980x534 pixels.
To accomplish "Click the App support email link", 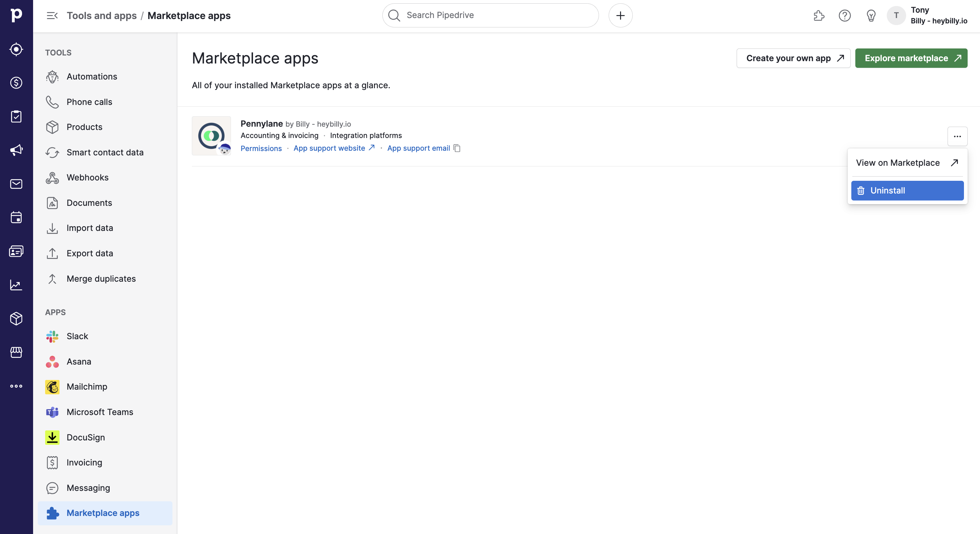I will tap(418, 148).
